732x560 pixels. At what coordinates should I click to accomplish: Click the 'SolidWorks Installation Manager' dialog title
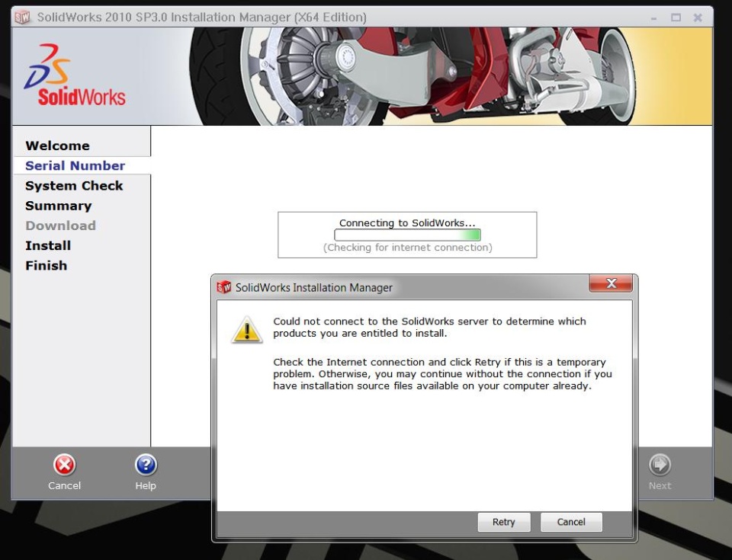313,287
